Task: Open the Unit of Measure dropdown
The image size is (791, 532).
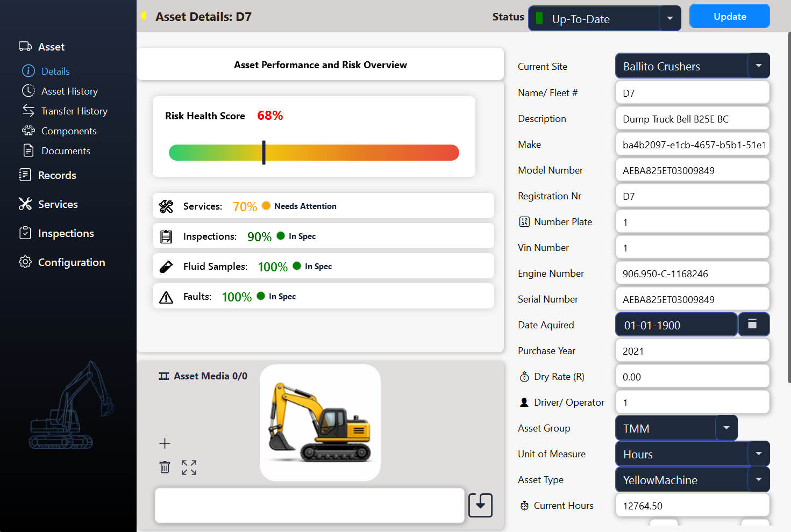Action: point(759,454)
